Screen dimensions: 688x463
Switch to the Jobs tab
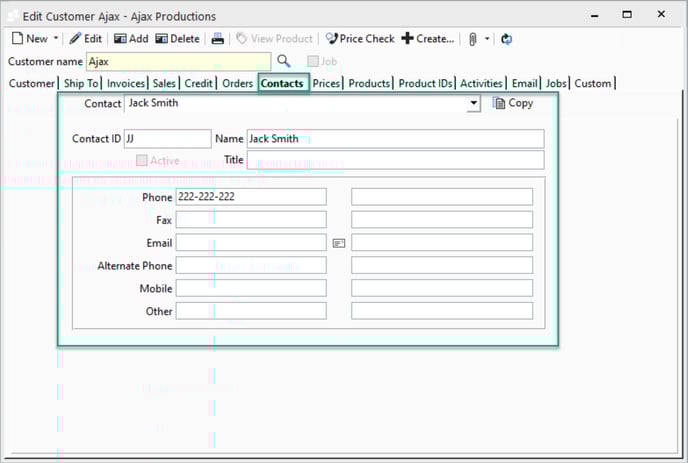556,83
